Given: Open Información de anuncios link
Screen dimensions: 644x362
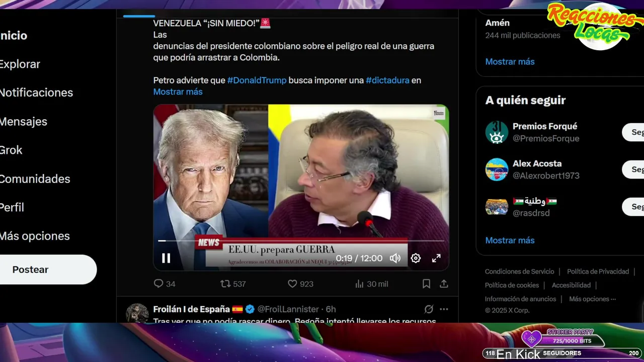Looking at the screenshot, I should click(x=520, y=299).
